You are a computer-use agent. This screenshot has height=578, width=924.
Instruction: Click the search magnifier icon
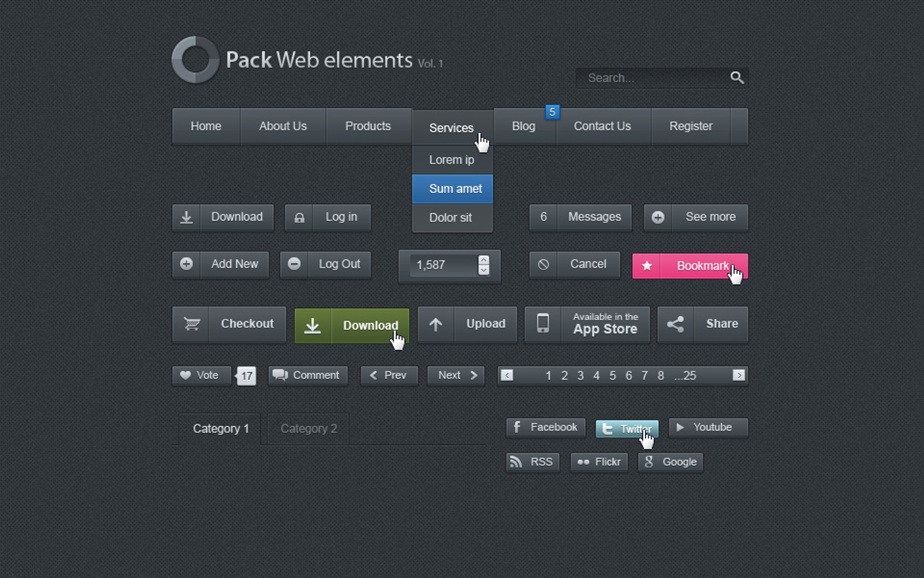(x=737, y=77)
